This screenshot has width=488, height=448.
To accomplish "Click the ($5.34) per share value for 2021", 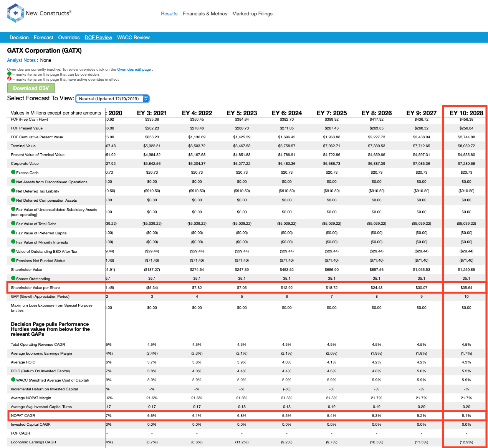I will [152, 287].
